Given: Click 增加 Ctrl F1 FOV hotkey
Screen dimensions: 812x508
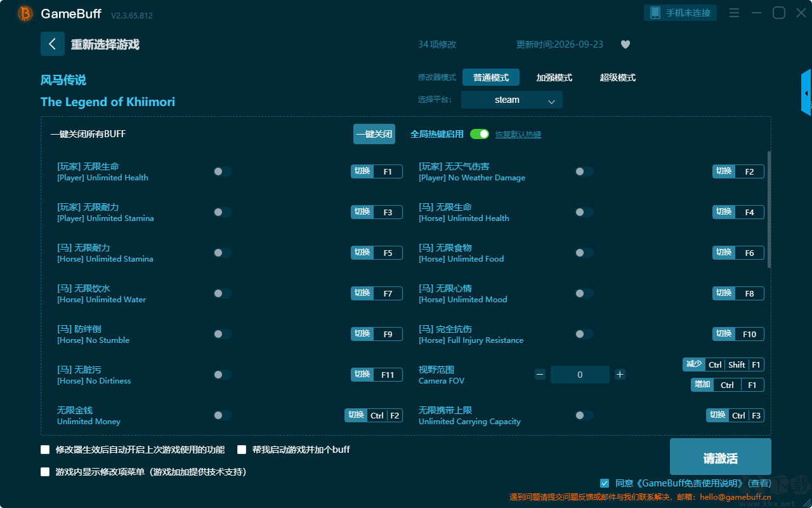Looking at the screenshot, I should pos(728,385).
